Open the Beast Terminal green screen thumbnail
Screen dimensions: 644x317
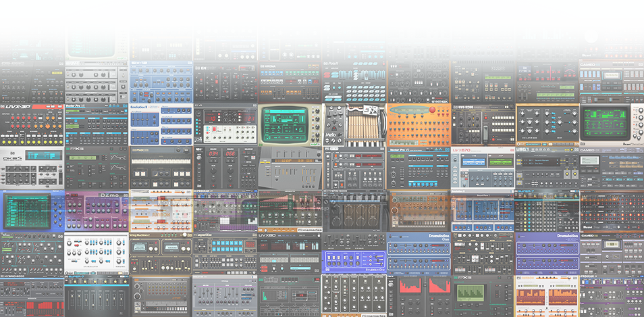[x=612, y=125]
